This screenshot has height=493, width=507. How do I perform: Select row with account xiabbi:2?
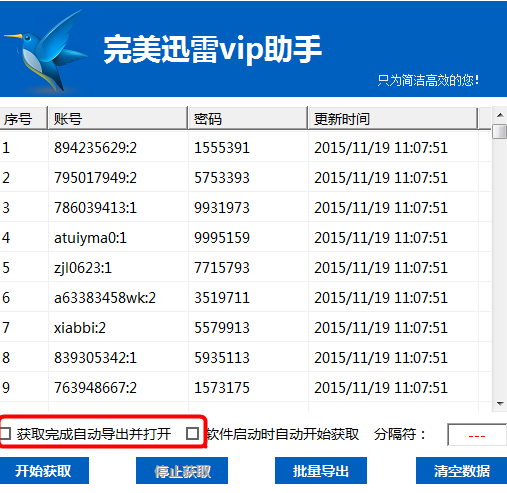(x=245, y=328)
